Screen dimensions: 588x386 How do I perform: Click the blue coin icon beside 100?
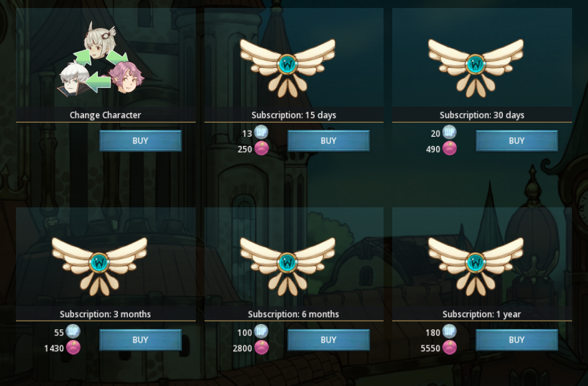tap(261, 331)
